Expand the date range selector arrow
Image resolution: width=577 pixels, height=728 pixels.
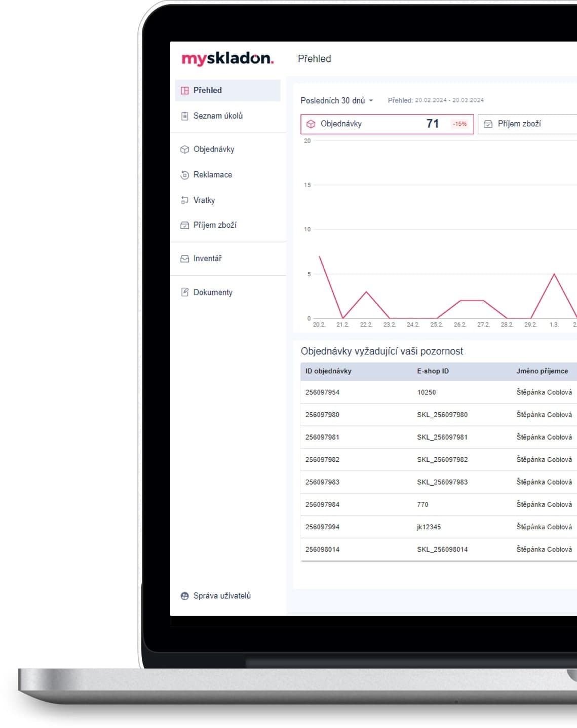click(372, 101)
